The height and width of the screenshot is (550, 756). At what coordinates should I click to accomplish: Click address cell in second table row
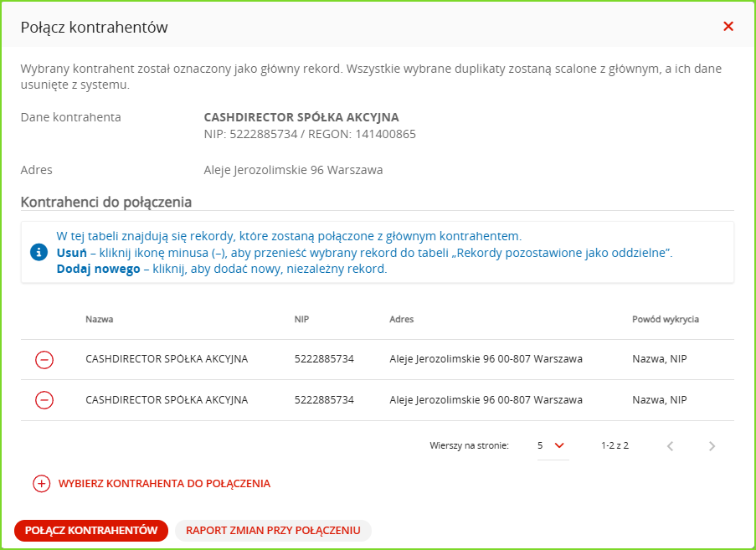point(486,400)
